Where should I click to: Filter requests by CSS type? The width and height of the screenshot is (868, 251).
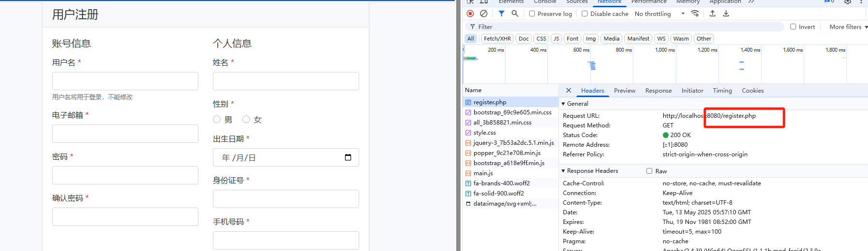[541, 39]
